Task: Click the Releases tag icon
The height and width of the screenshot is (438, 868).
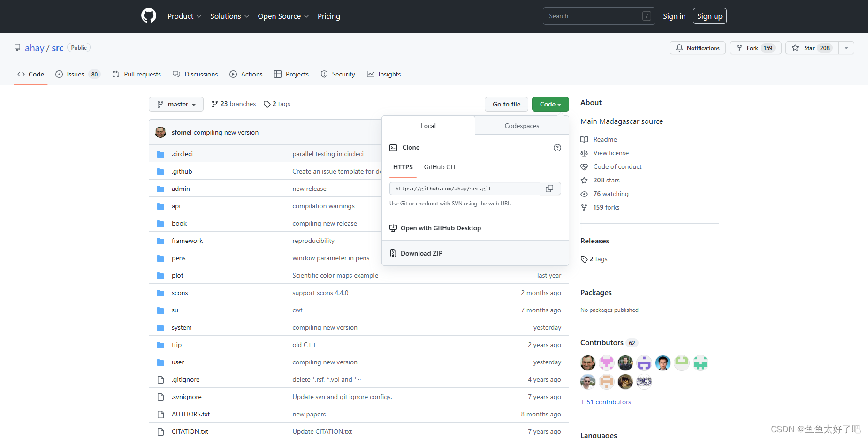Action: click(x=584, y=259)
